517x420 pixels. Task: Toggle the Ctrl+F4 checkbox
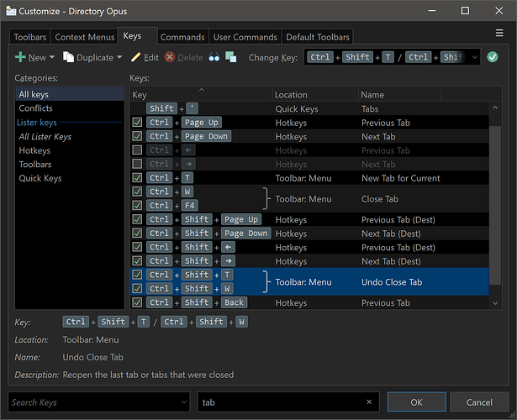137,206
